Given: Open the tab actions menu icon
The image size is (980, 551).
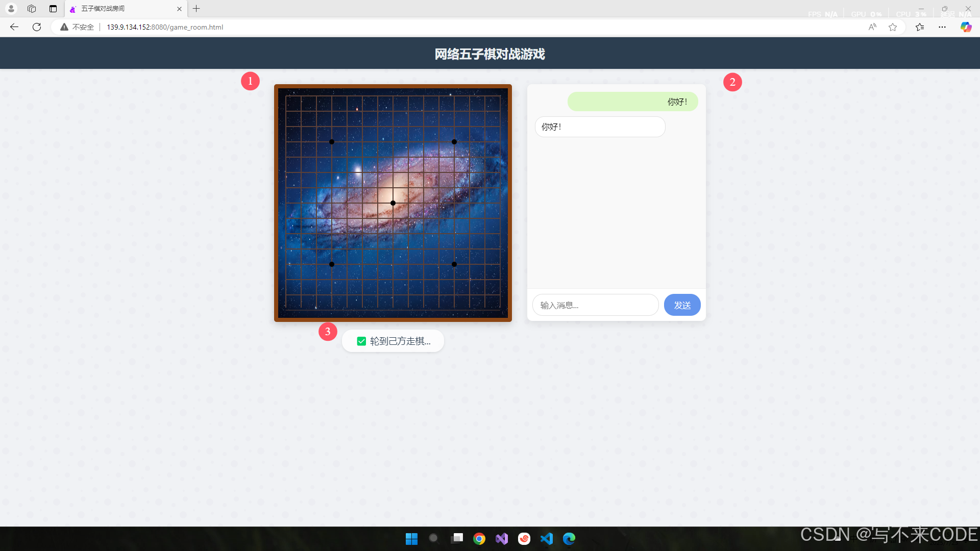Looking at the screenshot, I should point(53,9).
